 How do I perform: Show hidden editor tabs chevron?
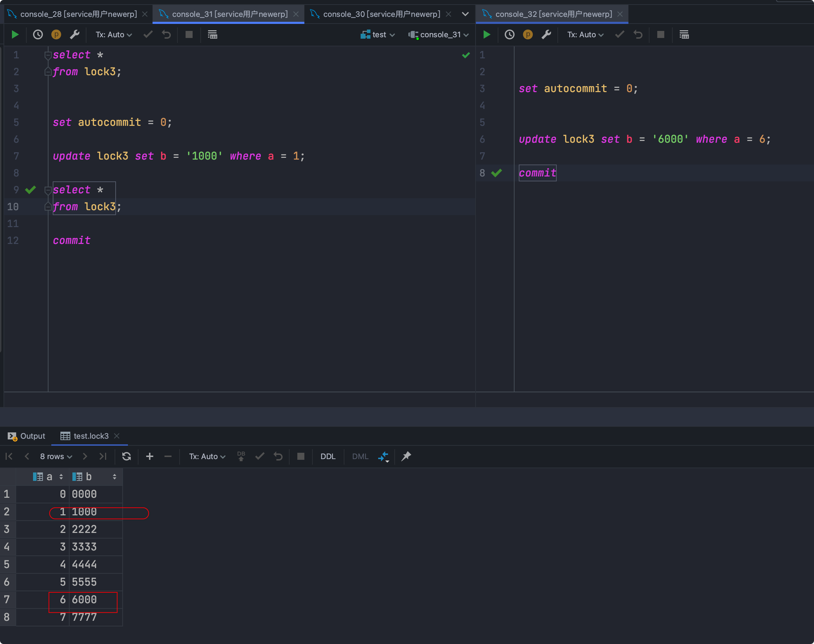coord(465,14)
